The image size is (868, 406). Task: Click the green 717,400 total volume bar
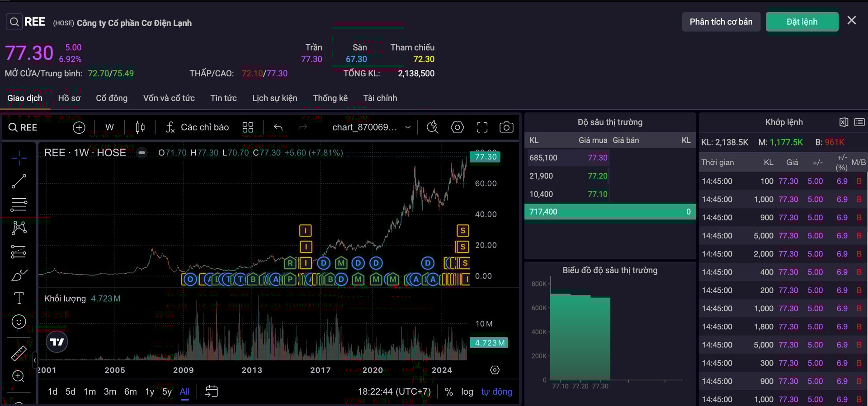610,211
